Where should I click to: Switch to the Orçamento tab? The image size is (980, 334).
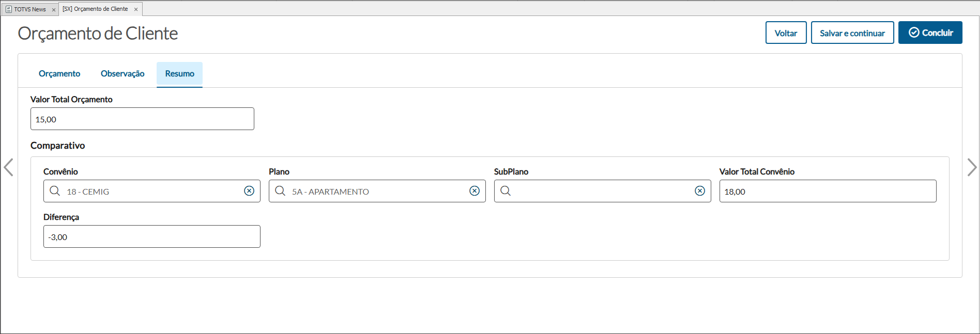coord(59,74)
